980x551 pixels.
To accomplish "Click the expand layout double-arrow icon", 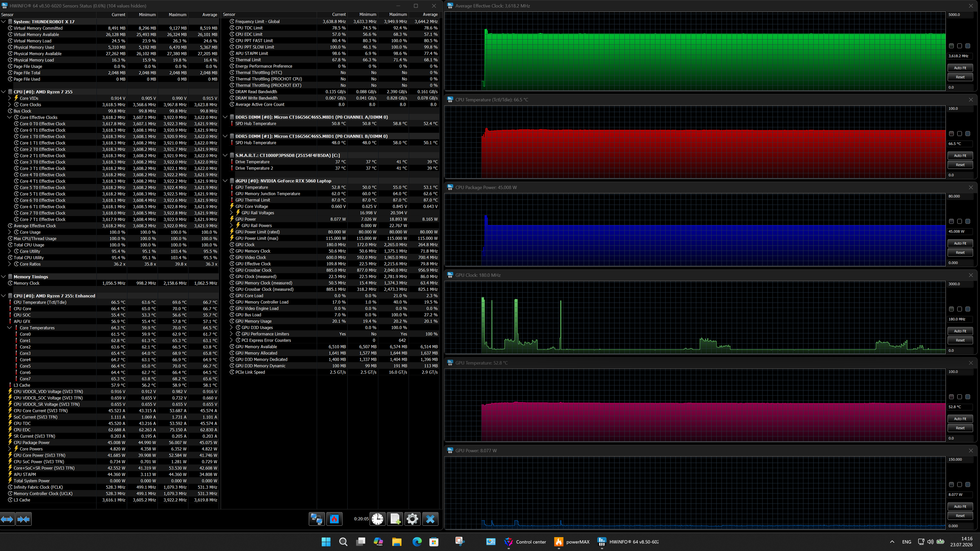I will click(x=7, y=519).
